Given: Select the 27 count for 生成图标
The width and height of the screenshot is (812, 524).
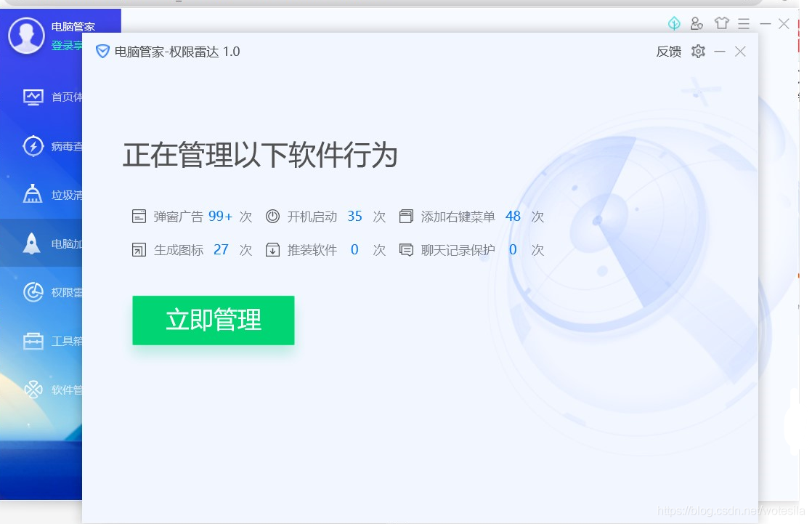Looking at the screenshot, I should coord(221,250).
